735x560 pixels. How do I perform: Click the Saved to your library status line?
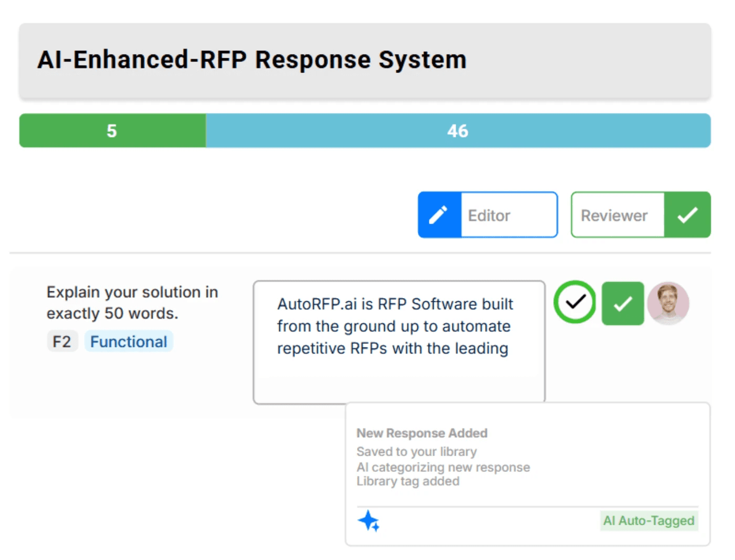coord(416,451)
